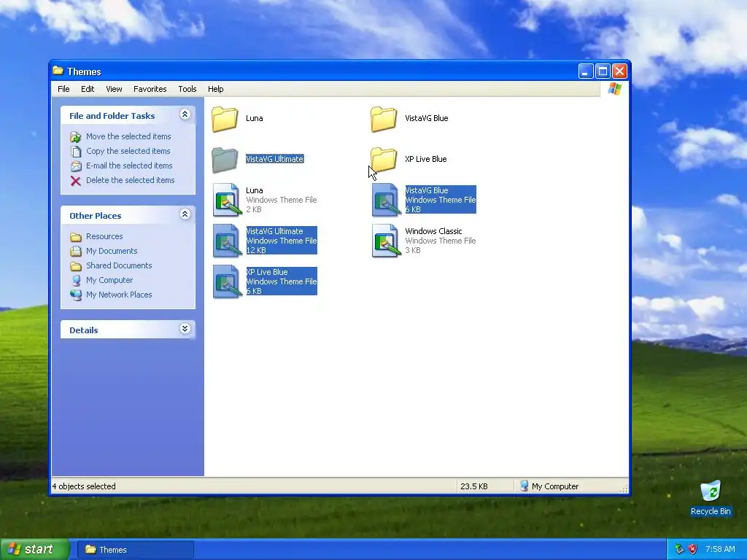The width and height of the screenshot is (747, 560).
Task: Click Move the selected items link
Action: 128,136
